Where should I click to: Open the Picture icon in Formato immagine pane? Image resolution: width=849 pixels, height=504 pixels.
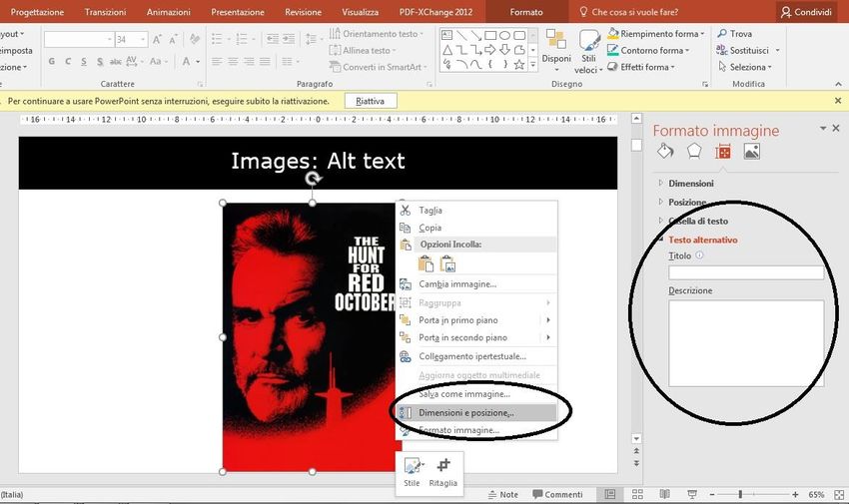click(x=751, y=152)
